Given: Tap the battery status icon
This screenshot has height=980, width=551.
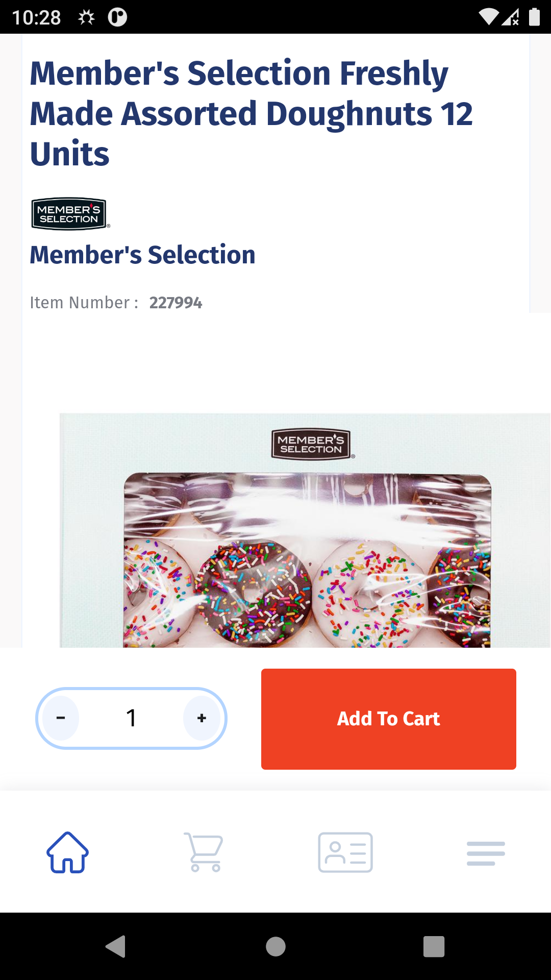Looking at the screenshot, I should pyautogui.click(x=534, y=17).
